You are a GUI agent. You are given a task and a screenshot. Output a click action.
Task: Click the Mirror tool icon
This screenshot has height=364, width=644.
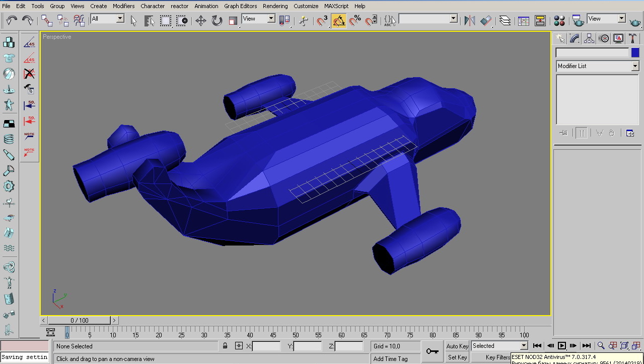470,20
